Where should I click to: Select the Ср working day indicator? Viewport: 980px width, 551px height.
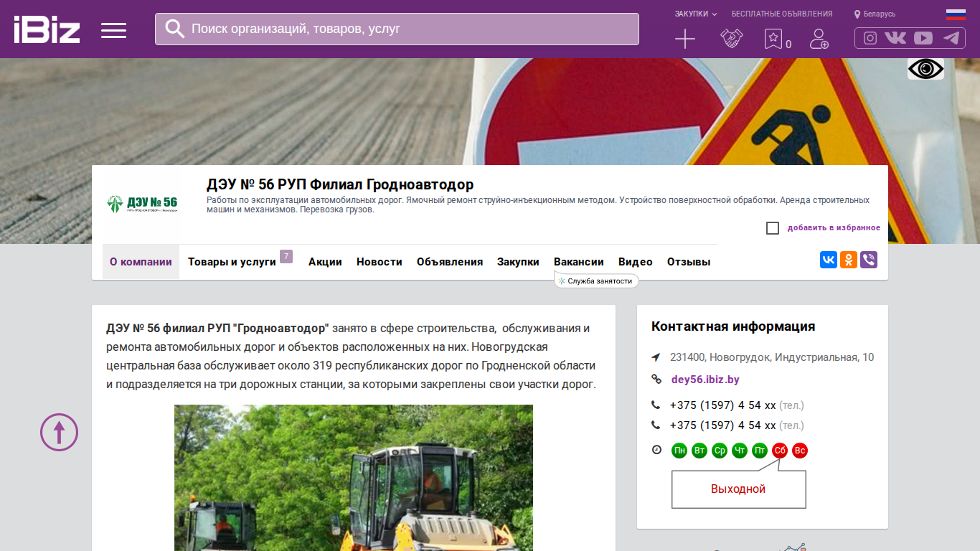click(720, 451)
